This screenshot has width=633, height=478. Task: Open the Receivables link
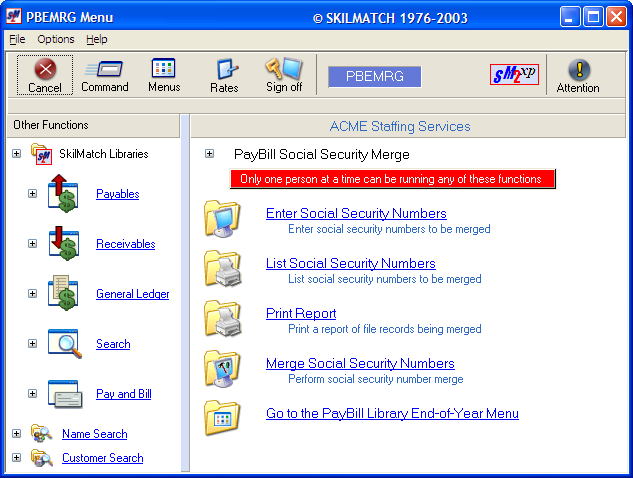[126, 244]
